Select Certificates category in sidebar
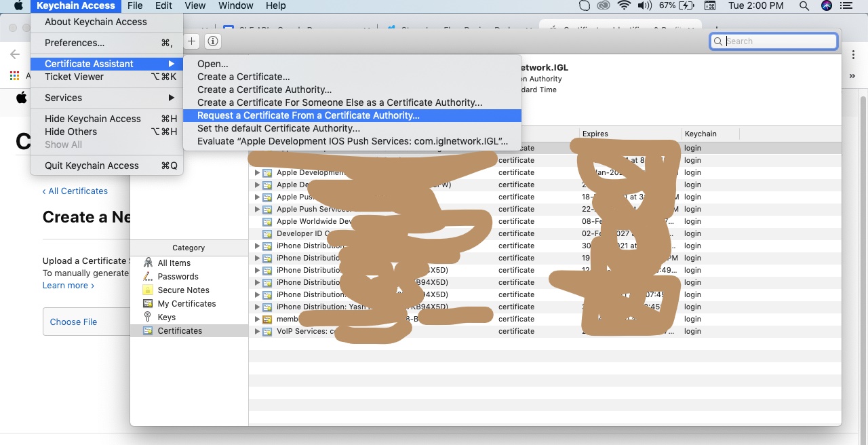This screenshot has height=445, width=868. pos(180,331)
